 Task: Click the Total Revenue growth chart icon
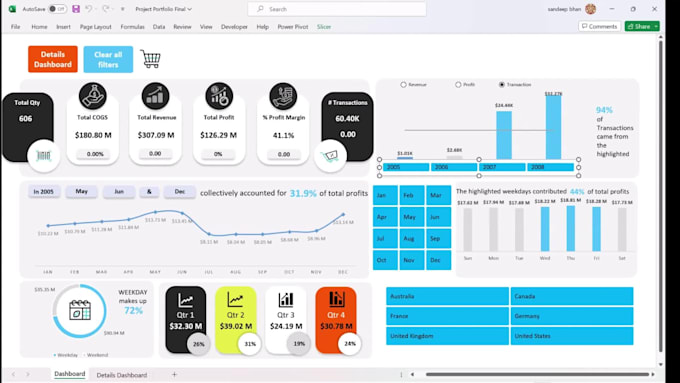coord(155,96)
